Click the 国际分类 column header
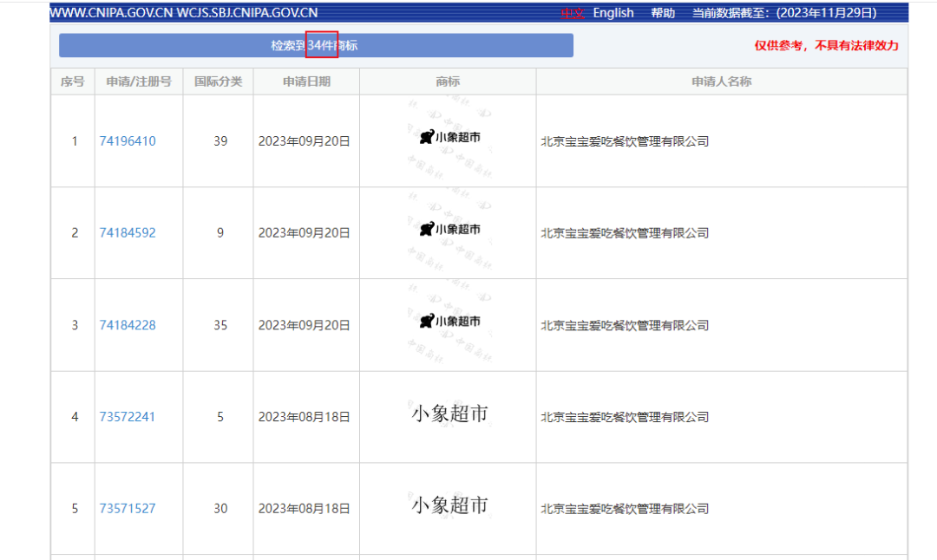 click(x=218, y=81)
